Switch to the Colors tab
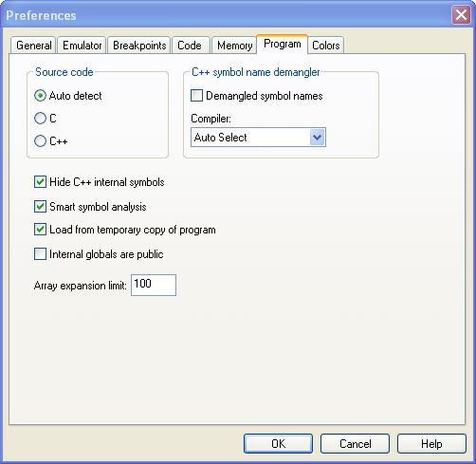 click(x=326, y=46)
